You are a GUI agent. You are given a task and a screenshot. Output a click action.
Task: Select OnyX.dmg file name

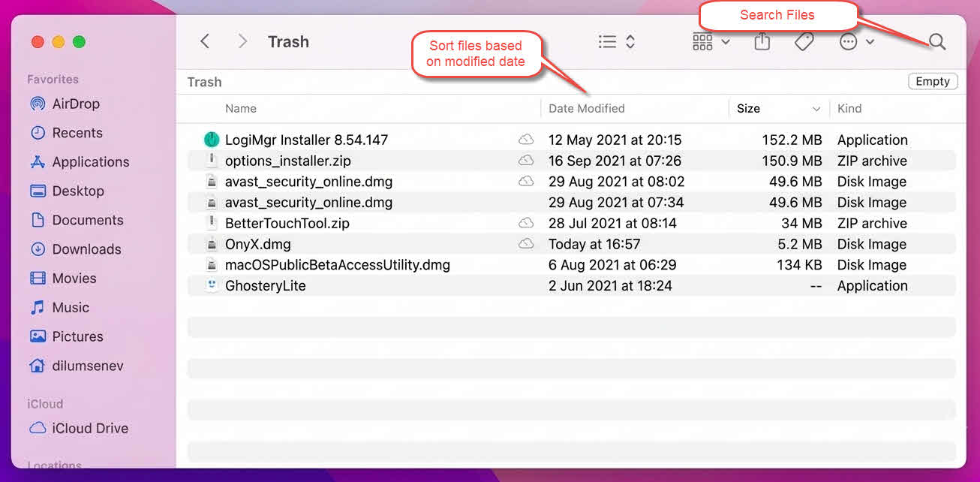click(258, 244)
